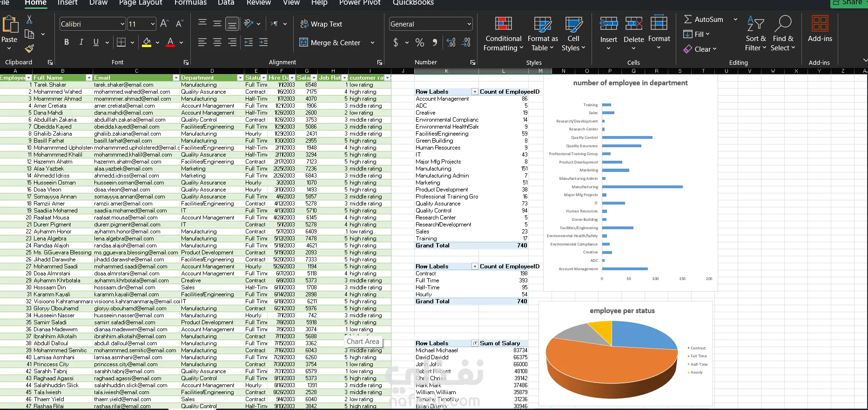Screen dimensions: 868x410
Task: Click the Find & Select magnifier
Action: (782, 24)
